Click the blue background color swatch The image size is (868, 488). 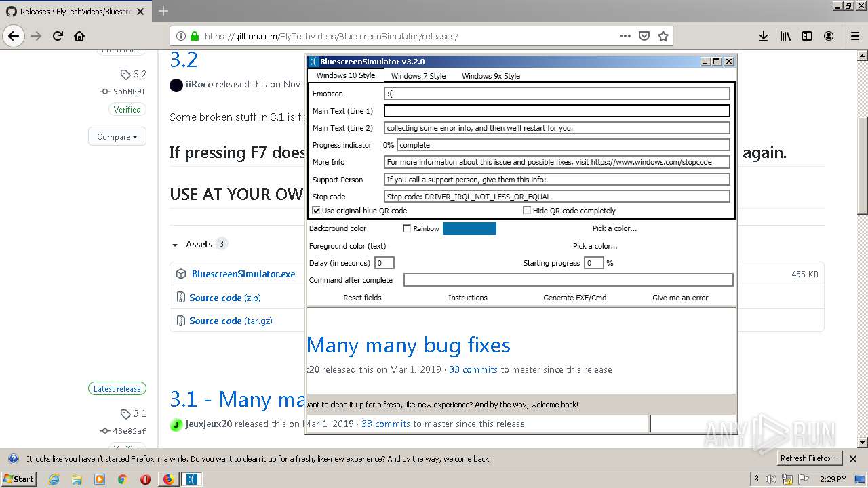[469, 228]
